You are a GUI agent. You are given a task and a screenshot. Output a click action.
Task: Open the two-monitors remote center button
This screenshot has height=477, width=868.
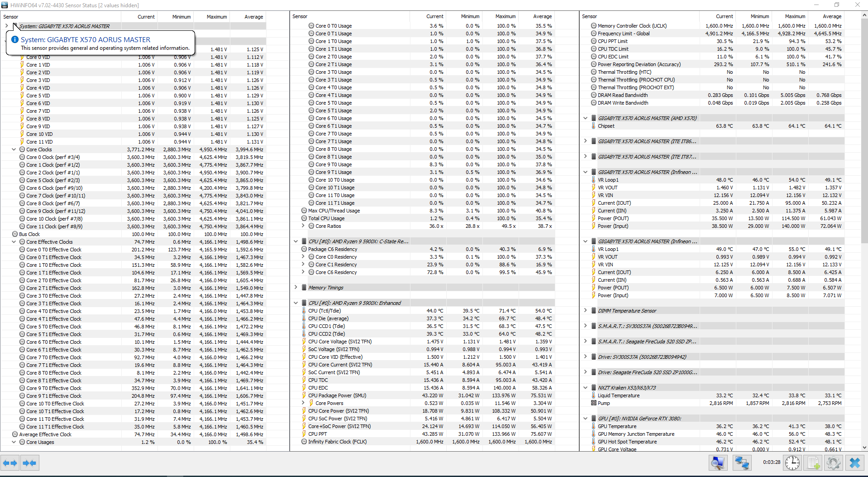point(742,463)
